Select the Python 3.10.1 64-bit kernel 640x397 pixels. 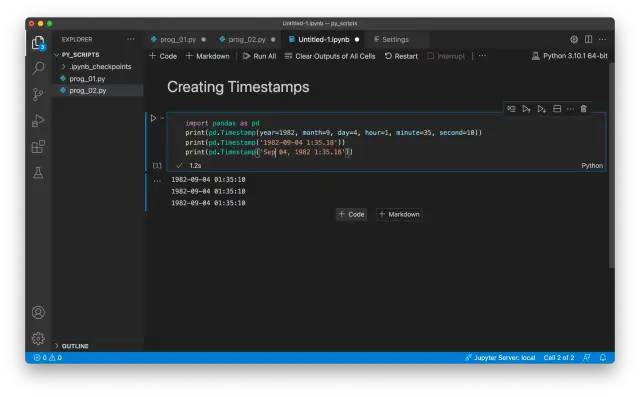569,56
